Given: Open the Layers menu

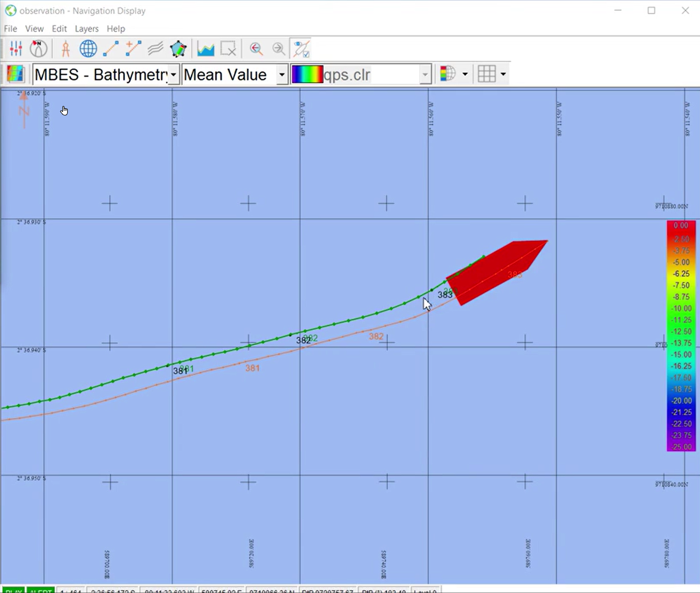Looking at the screenshot, I should coord(86,28).
